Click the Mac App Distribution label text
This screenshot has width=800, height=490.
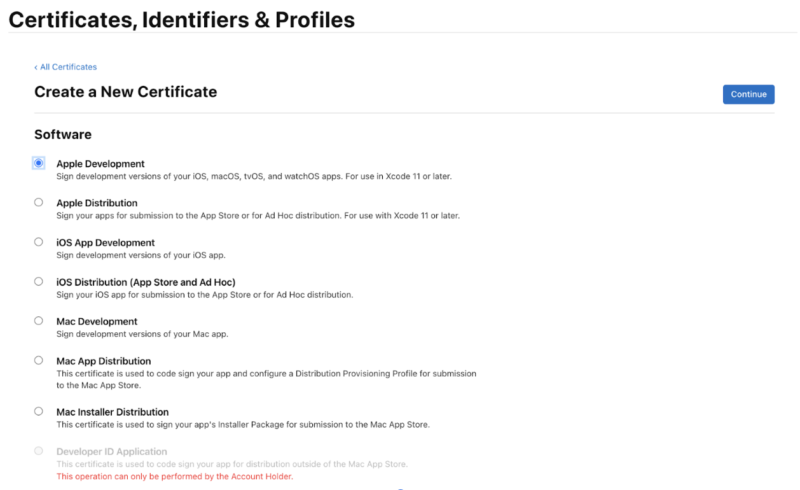click(x=104, y=361)
